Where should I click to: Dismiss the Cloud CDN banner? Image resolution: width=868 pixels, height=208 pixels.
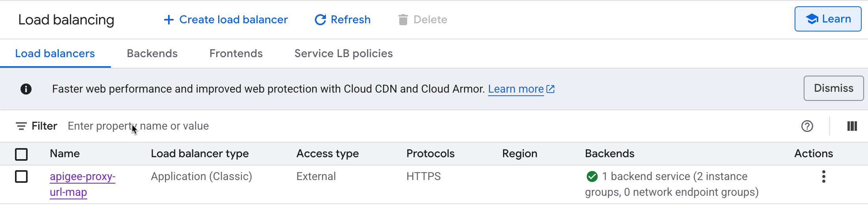(833, 88)
